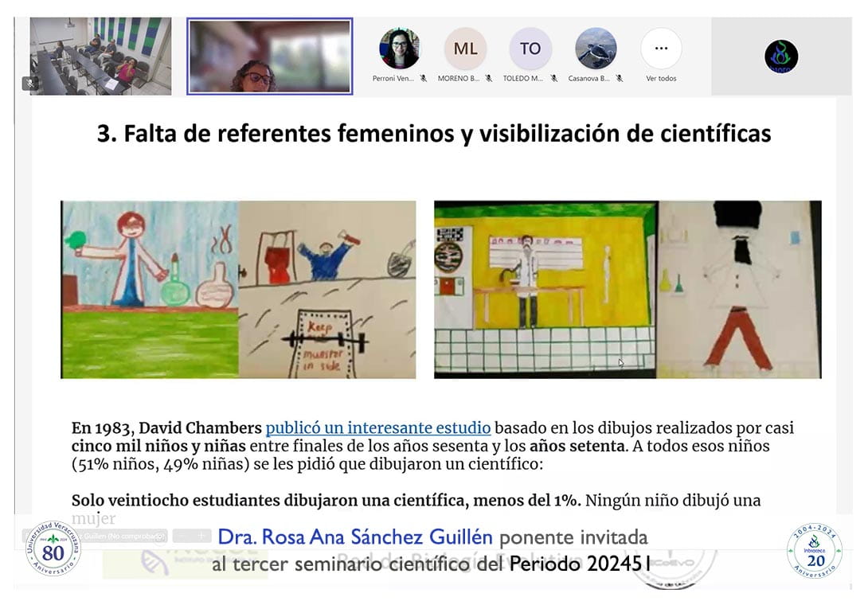
Task: Select the highlighted speaker video with glasses
Action: point(270,57)
